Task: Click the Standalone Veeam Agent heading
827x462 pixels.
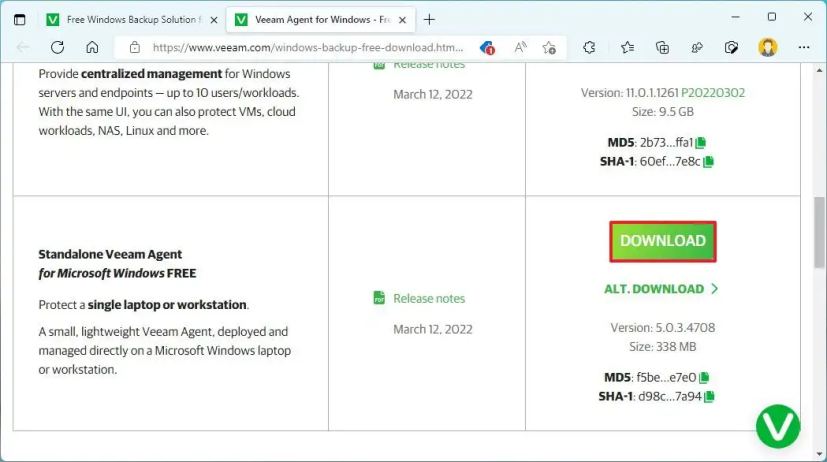Action: point(117,264)
